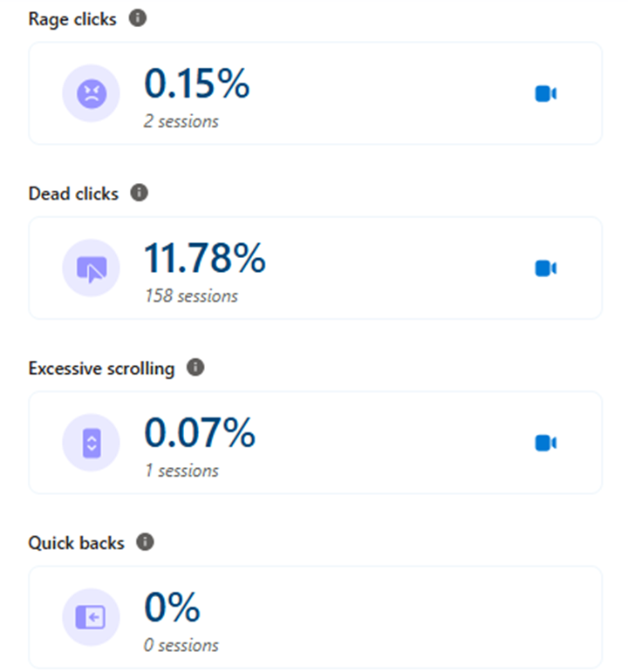Screen dimensions: 628x672
Task: Click the 0 sessions label
Action: click(x=181, y=646)
